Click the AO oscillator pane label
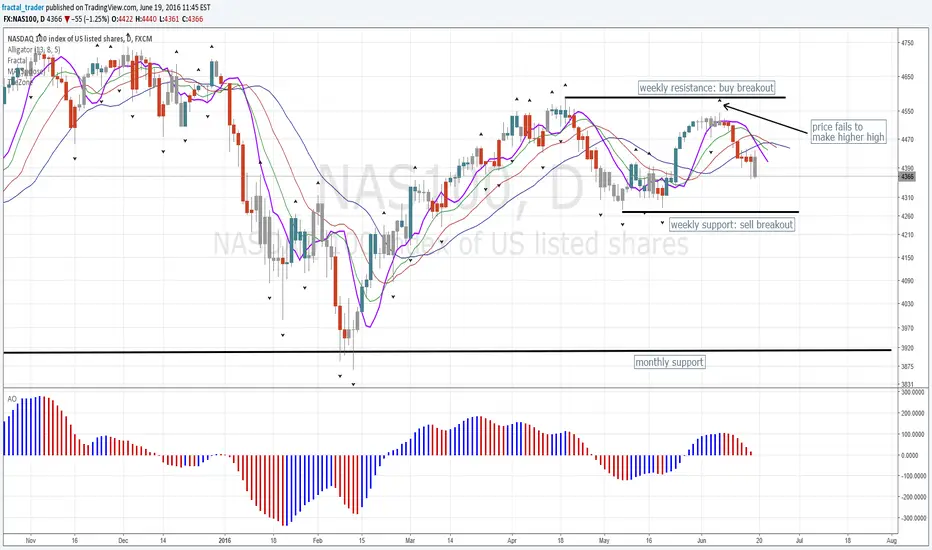 [x=12, y=399]
